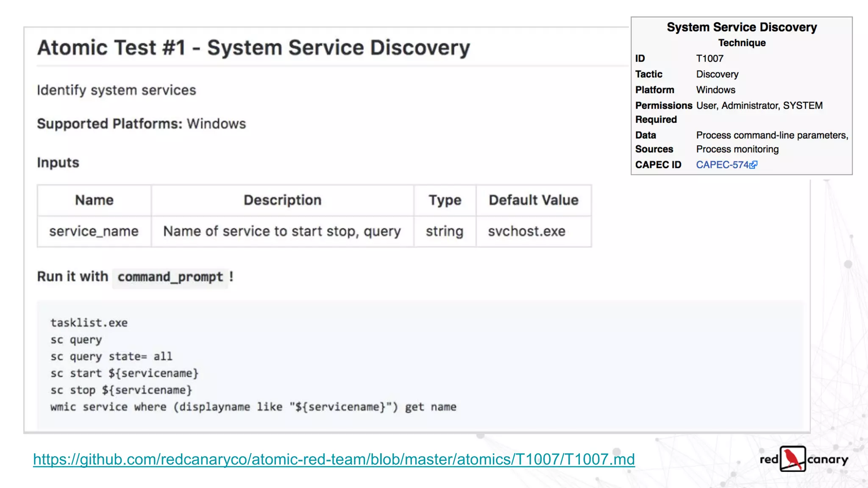Open the GitHub T1007.md link
The height and width of the screenshot is (488, 868).
tap(334, 459)
